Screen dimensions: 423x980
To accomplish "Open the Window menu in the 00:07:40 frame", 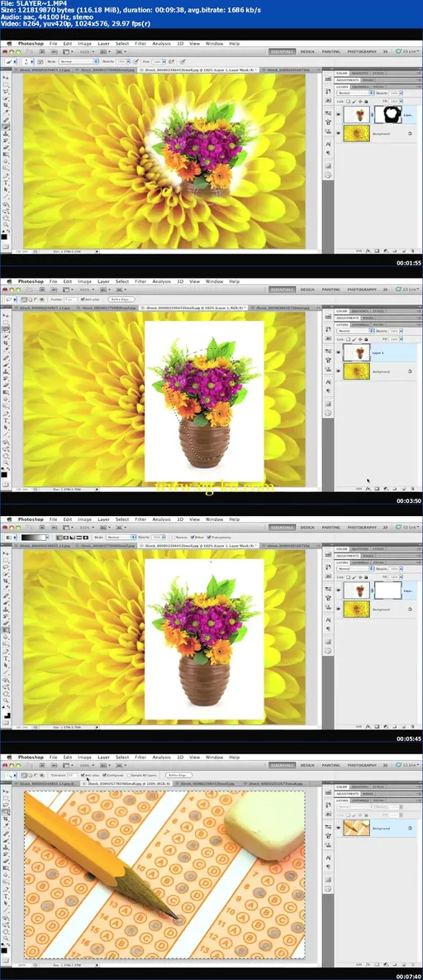I will pos(214,758).
